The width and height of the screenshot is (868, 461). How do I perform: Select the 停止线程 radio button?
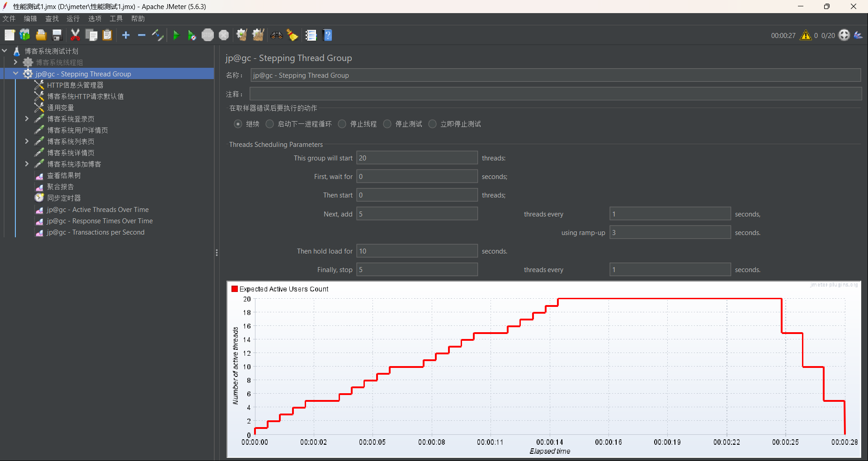click(342, 124)
